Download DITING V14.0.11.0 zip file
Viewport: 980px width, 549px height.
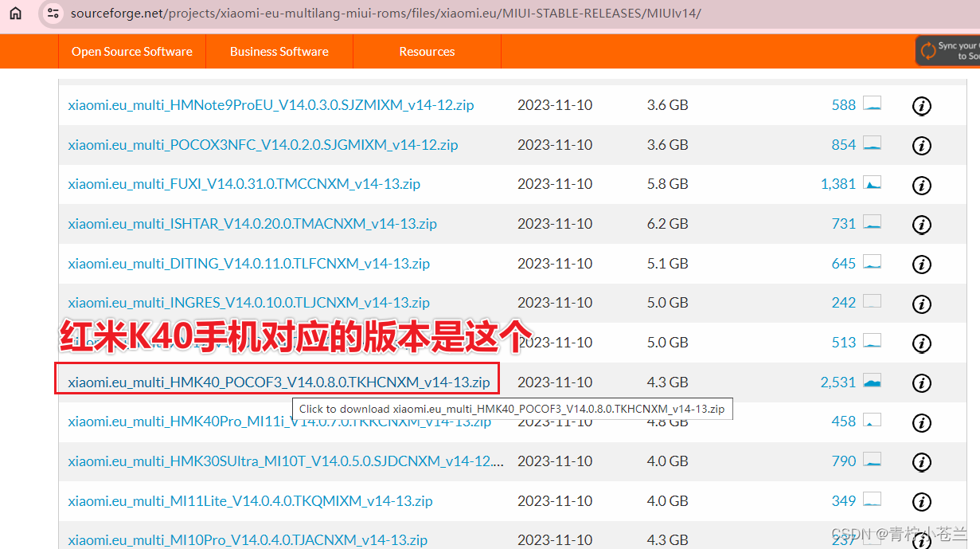point(248,264)
